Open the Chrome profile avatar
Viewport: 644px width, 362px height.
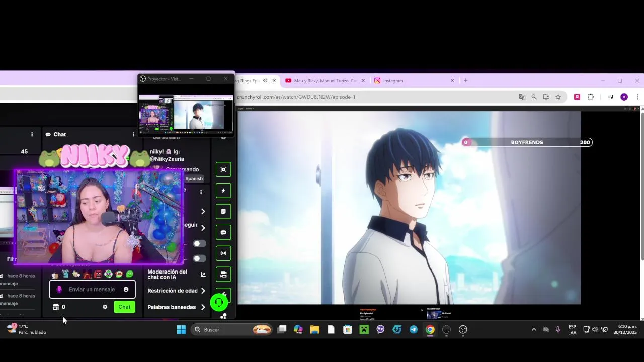click(624, 97)
